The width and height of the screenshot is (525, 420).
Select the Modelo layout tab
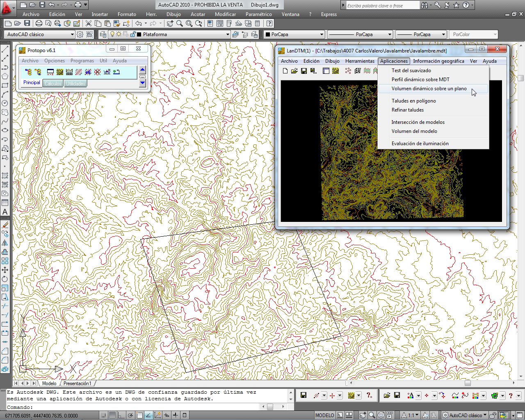click(49, 383)
